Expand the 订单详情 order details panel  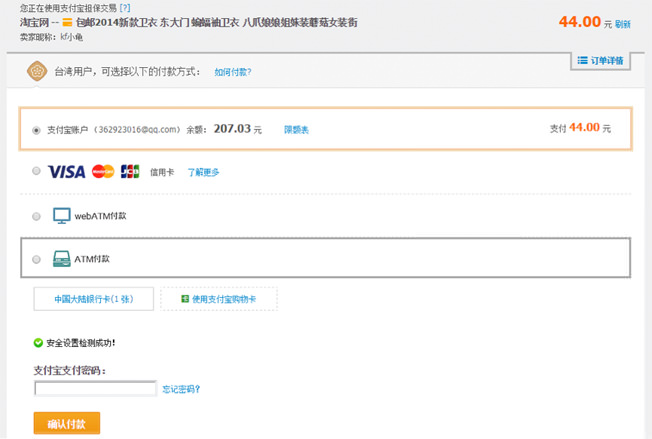[601, 61]
